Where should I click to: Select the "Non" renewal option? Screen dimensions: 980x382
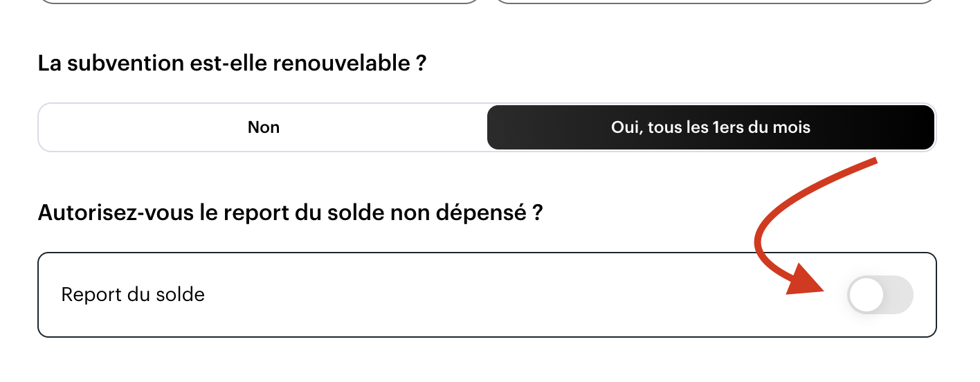pyautogui.click(x=263, y=127)
